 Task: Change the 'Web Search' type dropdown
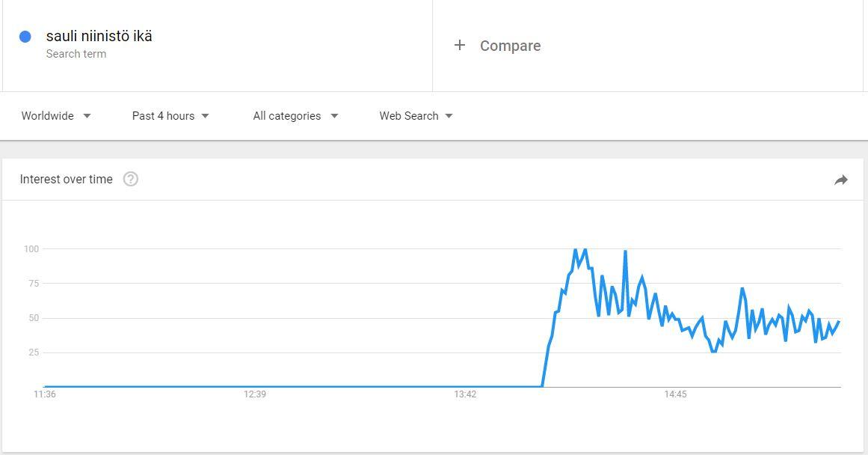416,116
